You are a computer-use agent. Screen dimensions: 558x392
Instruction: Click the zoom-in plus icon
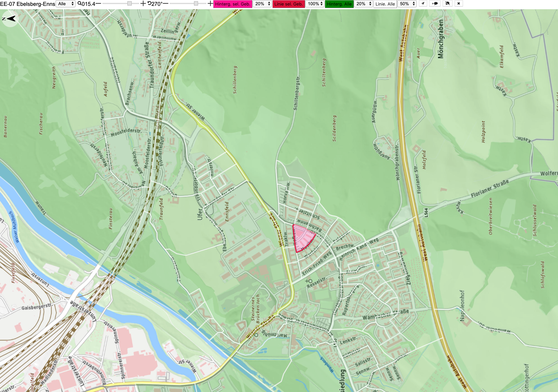tap(143, 4)
